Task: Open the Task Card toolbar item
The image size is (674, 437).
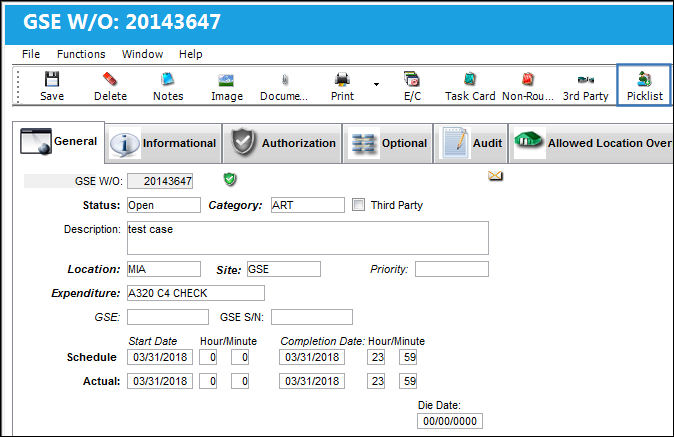Action: [x=470, y=86]
